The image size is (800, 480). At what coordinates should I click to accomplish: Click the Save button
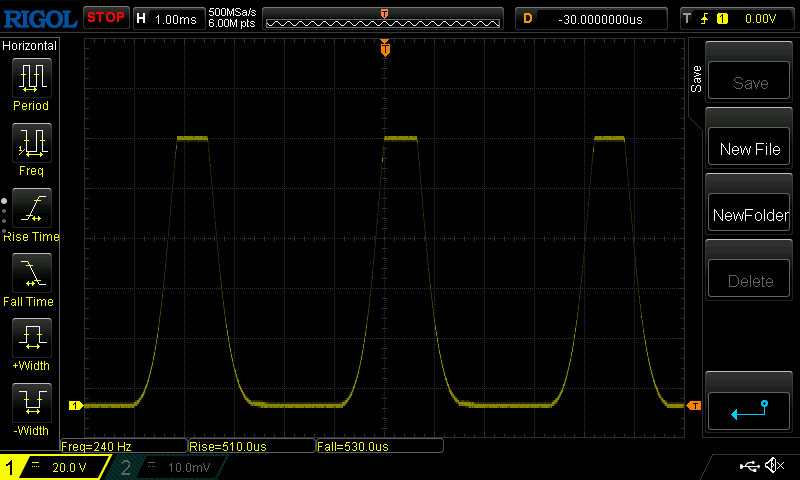coord(749,81)
